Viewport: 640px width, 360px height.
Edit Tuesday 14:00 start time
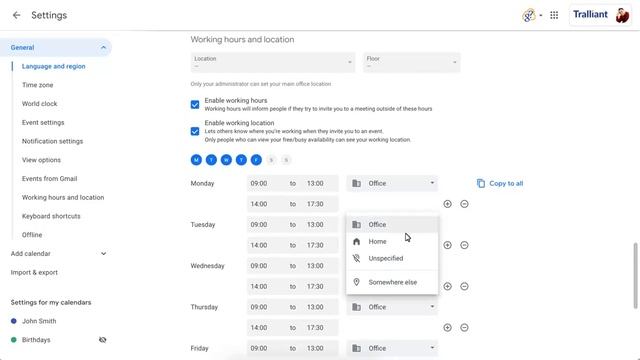click(x=259, y=245)
